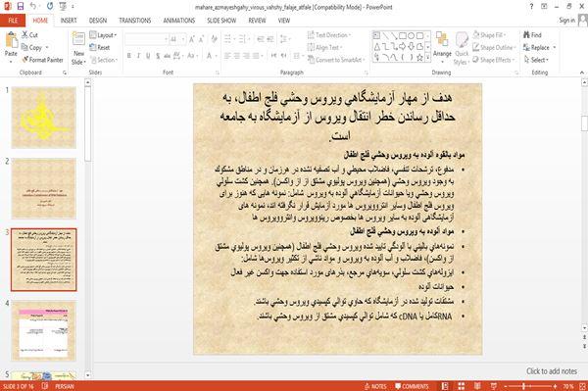Switch to Normal view icon in status bar
The width and height of the screenshot is (588, 391).
pos(445,386)
